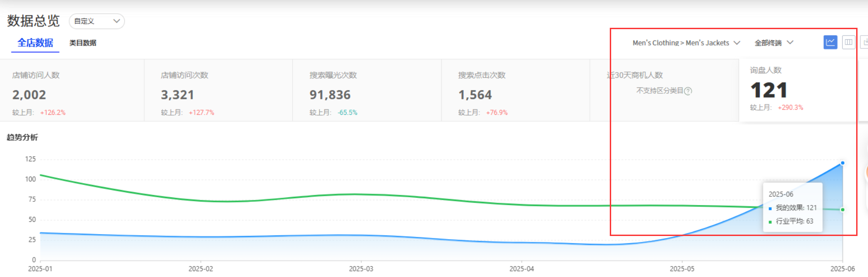Click the orange floating icon at right edge
Viewport: 868px width, 277px height.
866,172
